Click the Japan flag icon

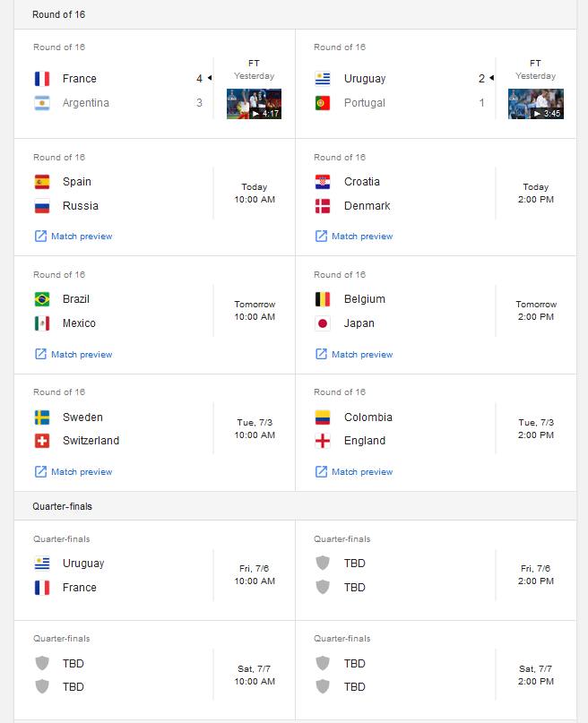click(x=323, y=323)
